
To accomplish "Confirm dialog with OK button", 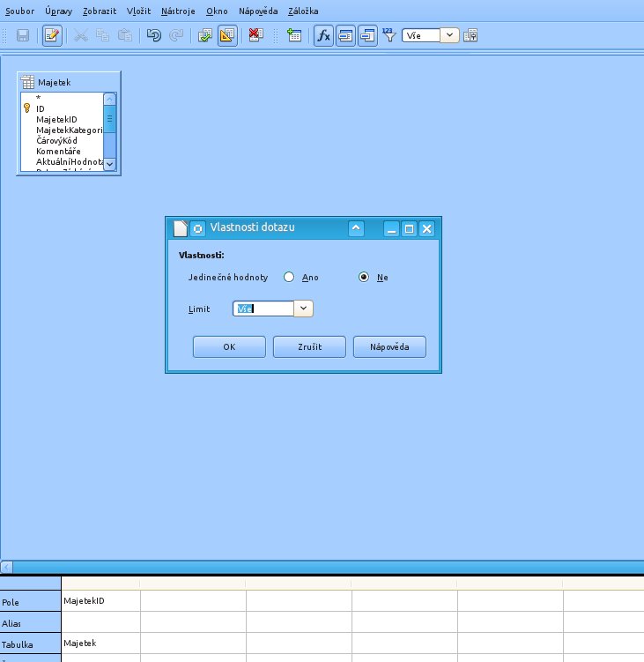I will (x=229, y=346).
